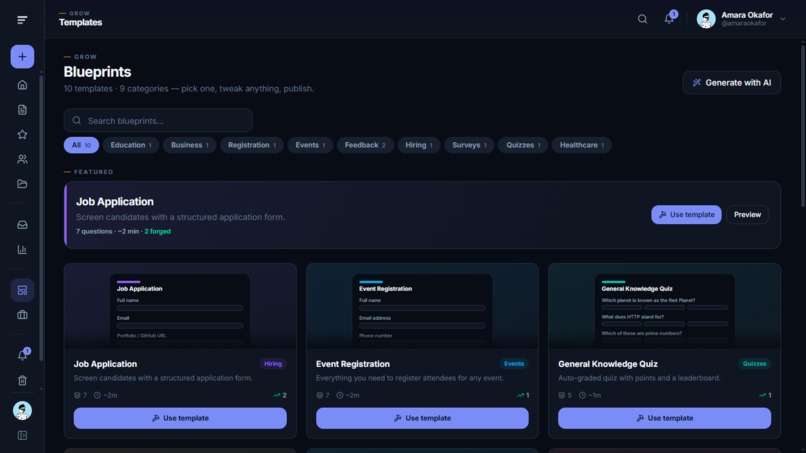Open the top bar notifications bell
The height and width of the screenshot is (453, 806).
669,19
